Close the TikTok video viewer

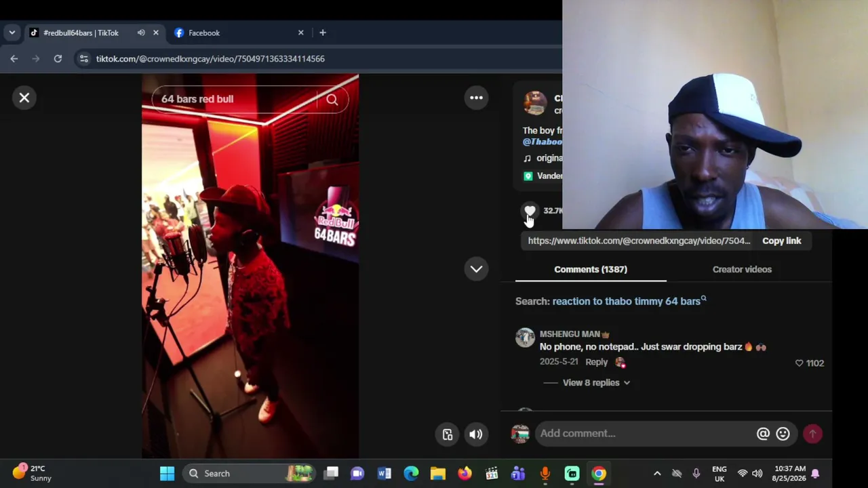24,98
